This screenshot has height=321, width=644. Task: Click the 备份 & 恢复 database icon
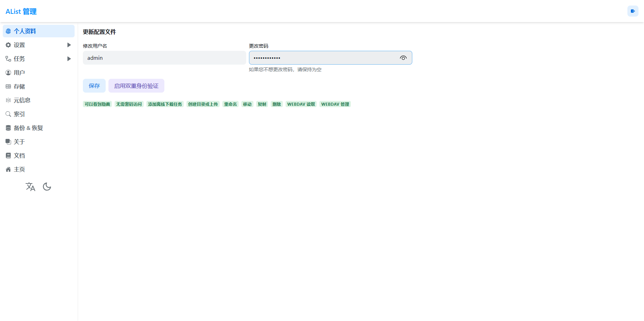click(8, 128)
